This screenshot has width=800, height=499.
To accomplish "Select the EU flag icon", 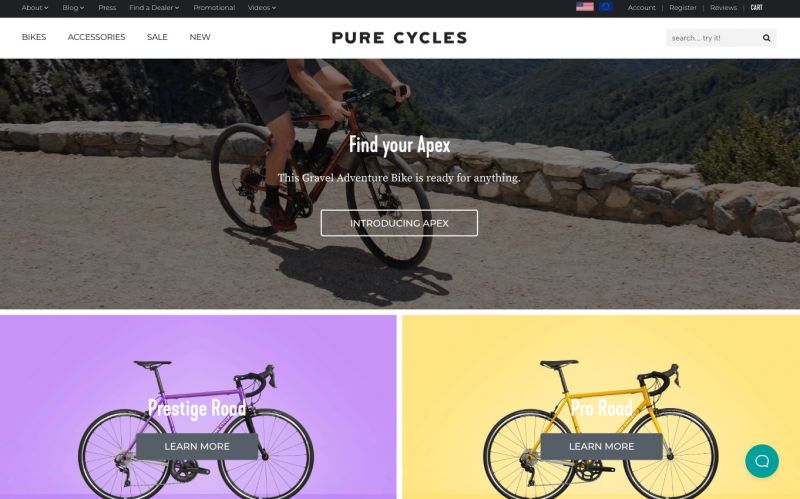I will [606, 7].
